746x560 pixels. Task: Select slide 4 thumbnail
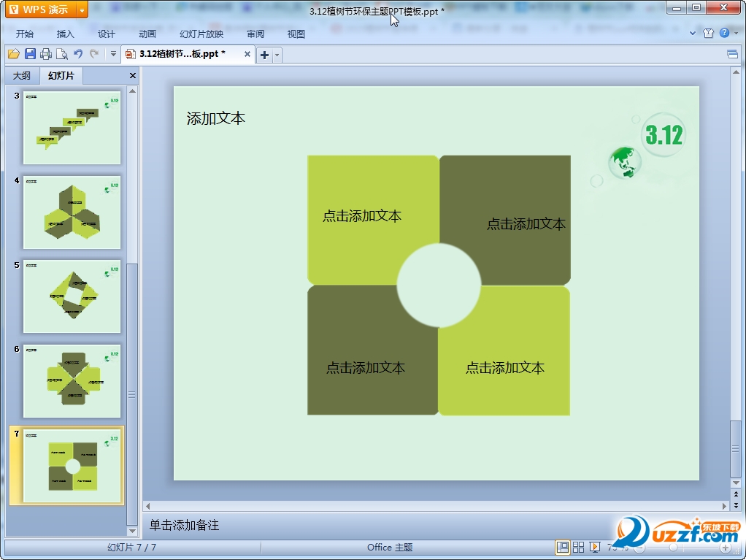click(x=72, y=212)
